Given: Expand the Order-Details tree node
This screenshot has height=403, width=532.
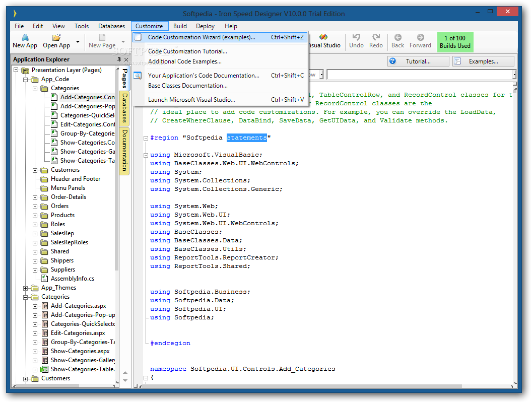Looking at the screenshot, I should [x=35, y=197].
